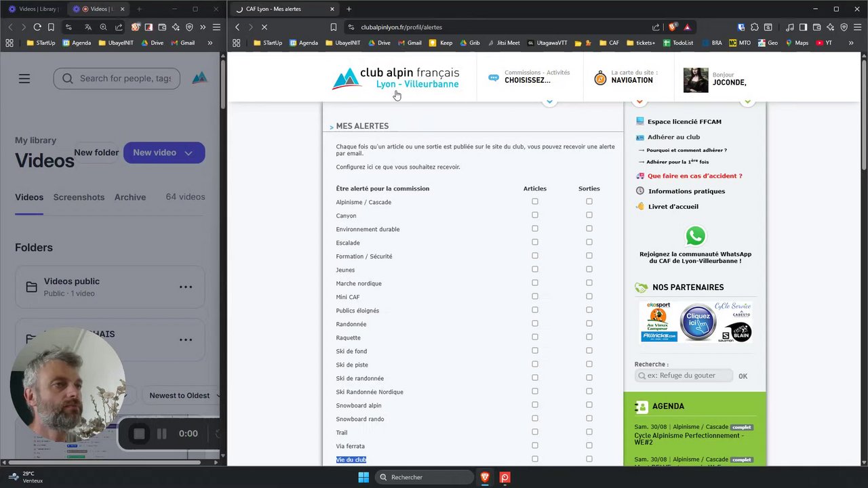Image resolution: width=868 pixels, height=488 pixels.
Task: Click Brave Rewards triangle icon
Action: [x=687, y=27]
